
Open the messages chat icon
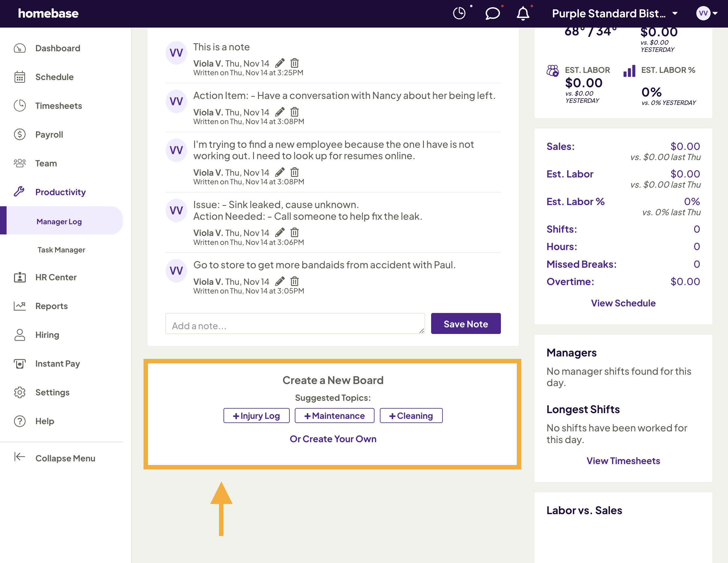click(x=492, y=14)
